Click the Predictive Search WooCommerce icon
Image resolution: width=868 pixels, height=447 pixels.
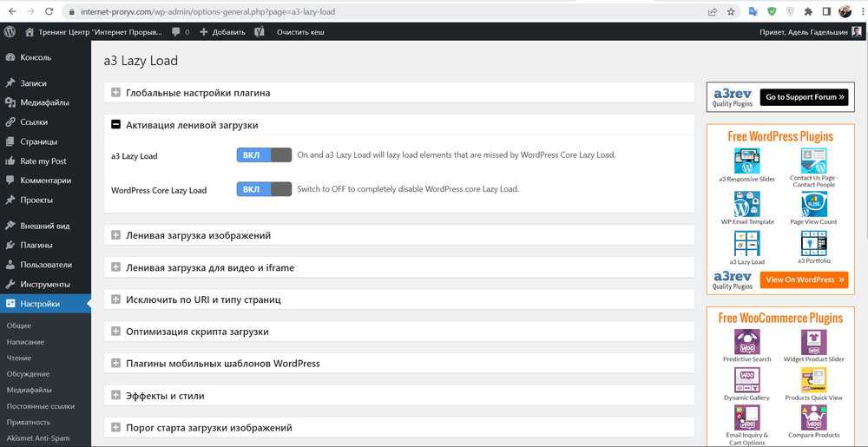point(746,341)
